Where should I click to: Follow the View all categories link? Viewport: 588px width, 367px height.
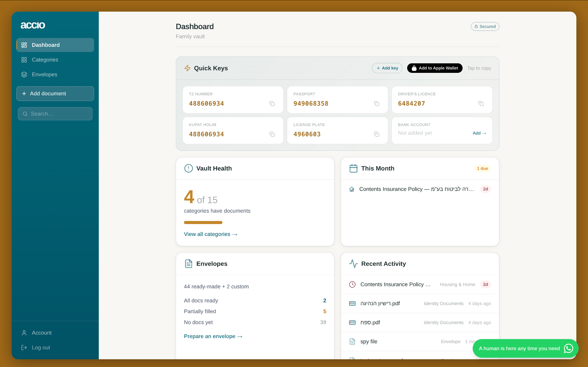click(211, 234)
